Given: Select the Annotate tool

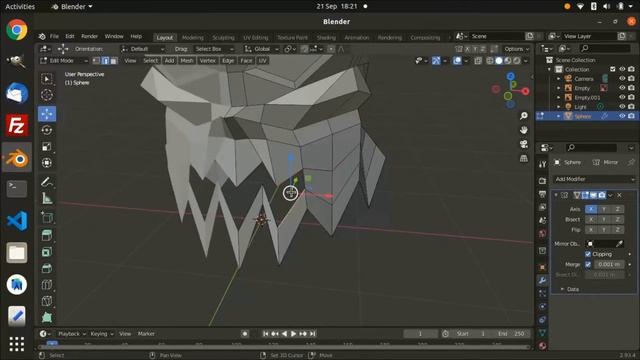Looking at the screenshot, I should coord(47,182).
